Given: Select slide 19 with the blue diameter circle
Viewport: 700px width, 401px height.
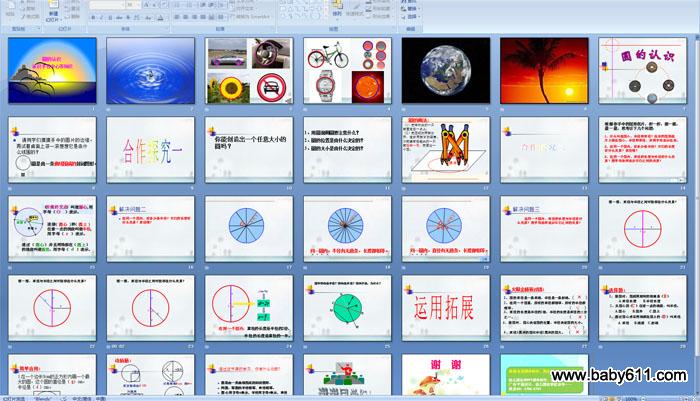Looking at the screenshot, I should pos(446,229).
